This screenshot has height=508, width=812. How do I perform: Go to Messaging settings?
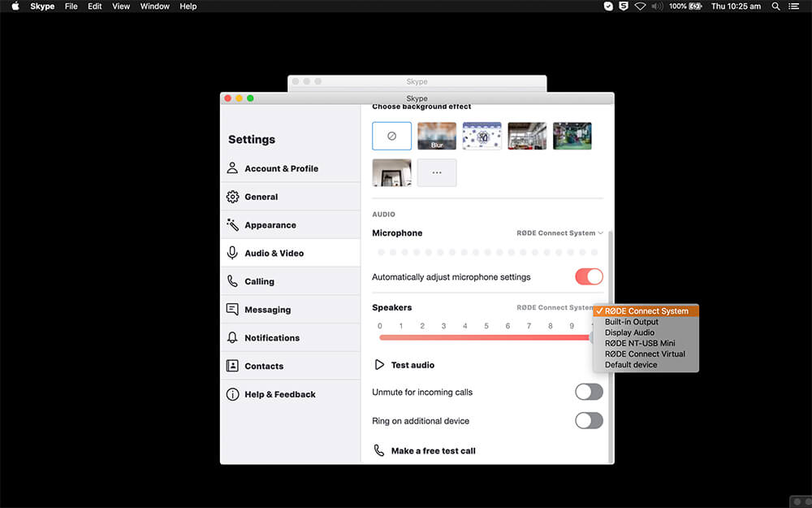click(x=291, y=310)
